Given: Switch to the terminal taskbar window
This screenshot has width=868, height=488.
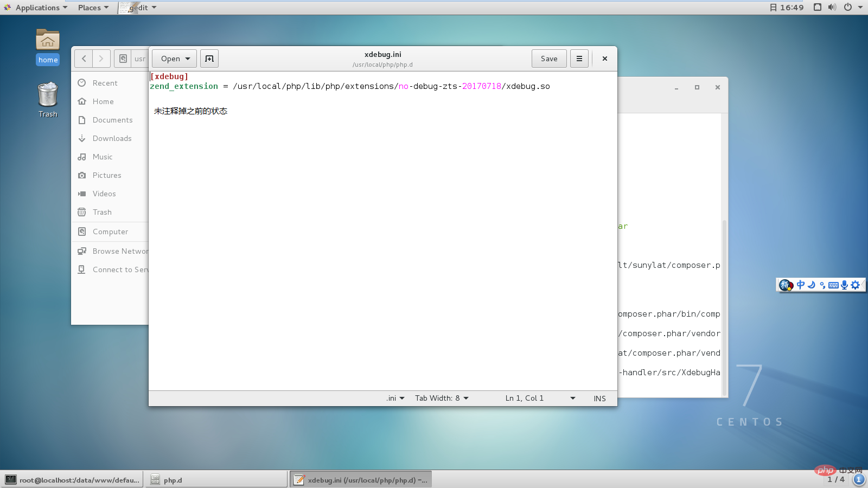Looking at the screenshot, I should click(x=73, y=480).
